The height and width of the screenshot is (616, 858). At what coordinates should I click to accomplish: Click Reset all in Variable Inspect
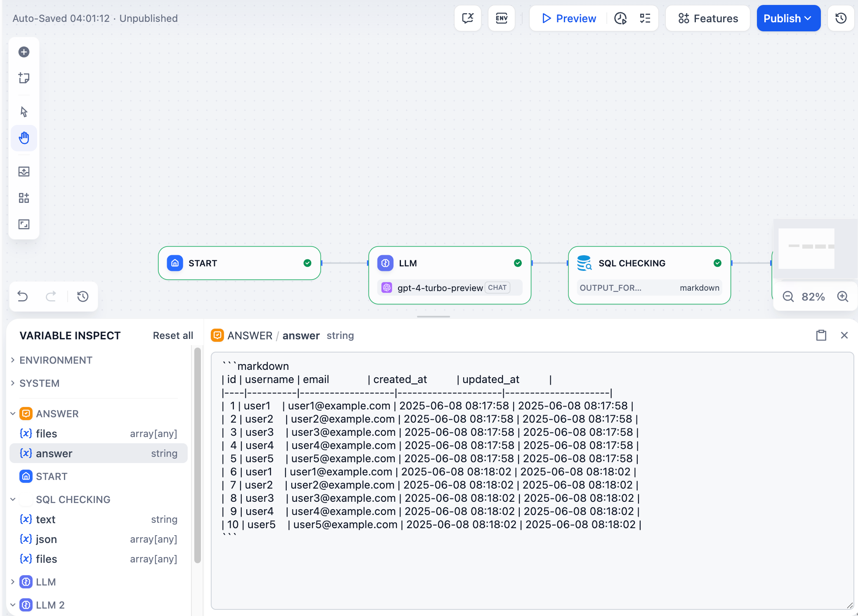click(173, 336)
